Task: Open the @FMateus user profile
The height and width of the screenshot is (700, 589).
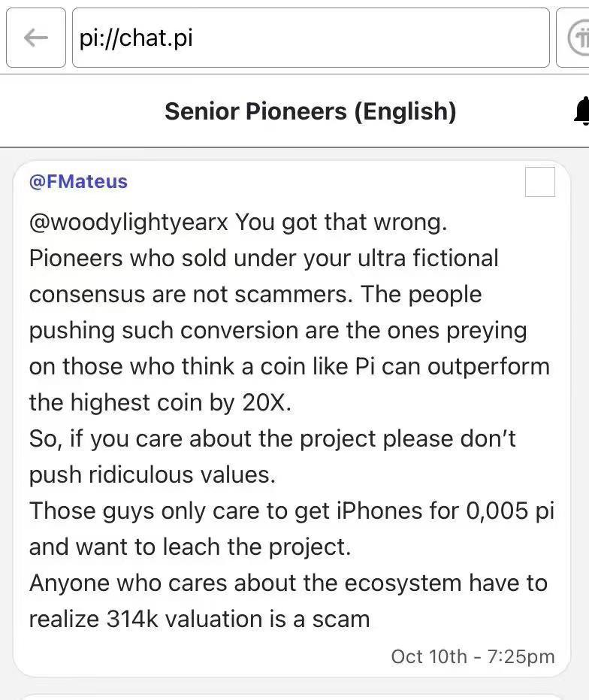Action: coord(78,181)
